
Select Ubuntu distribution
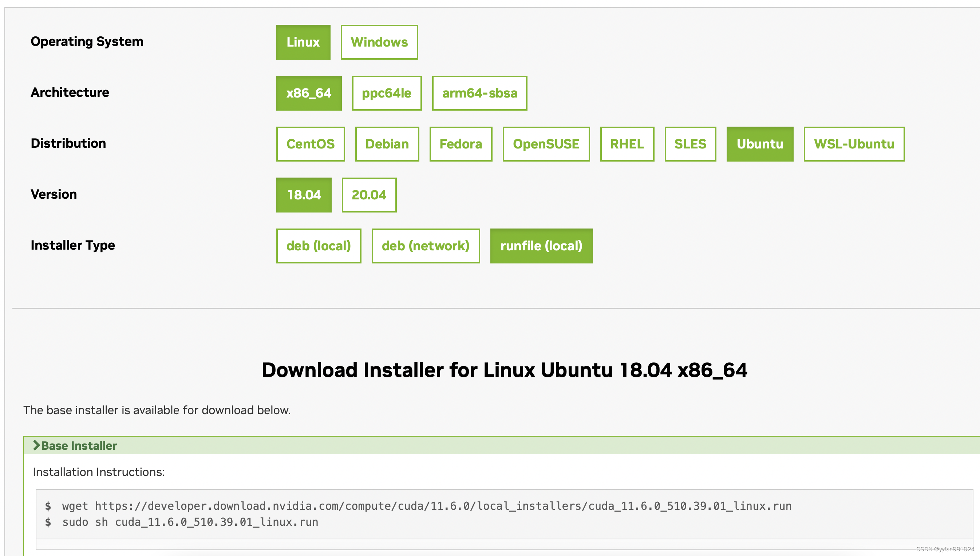coord(760,144)
